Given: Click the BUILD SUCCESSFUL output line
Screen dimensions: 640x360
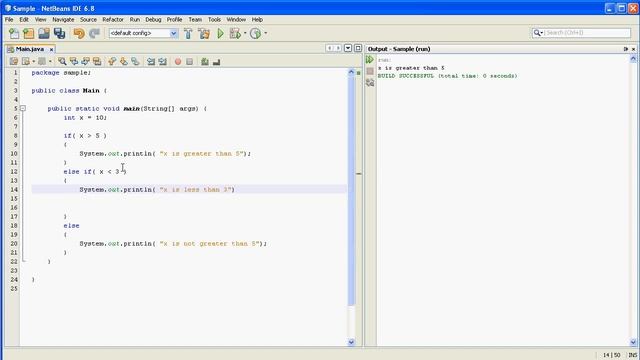Looking at the screenshot, I should (447, 76).
